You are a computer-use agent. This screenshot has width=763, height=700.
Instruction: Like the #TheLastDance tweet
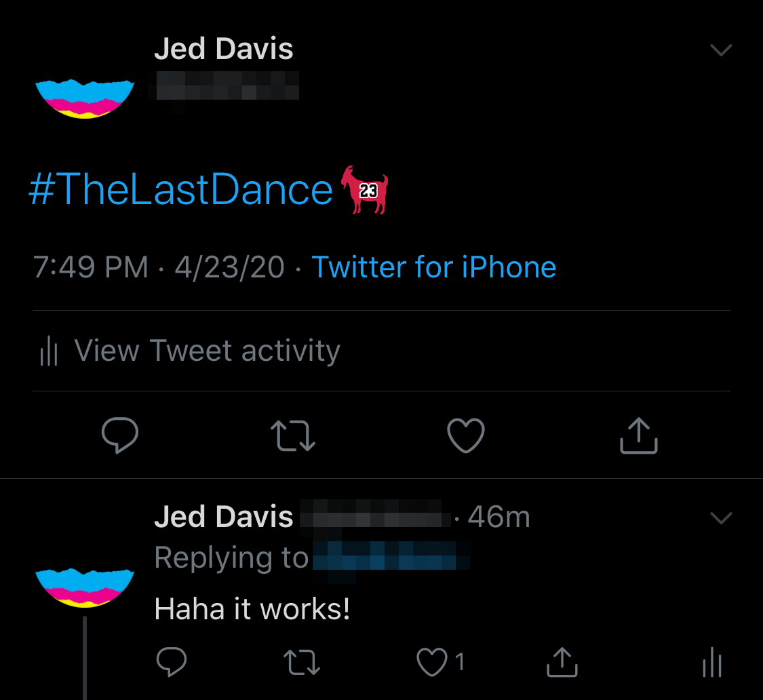[466, 435]
